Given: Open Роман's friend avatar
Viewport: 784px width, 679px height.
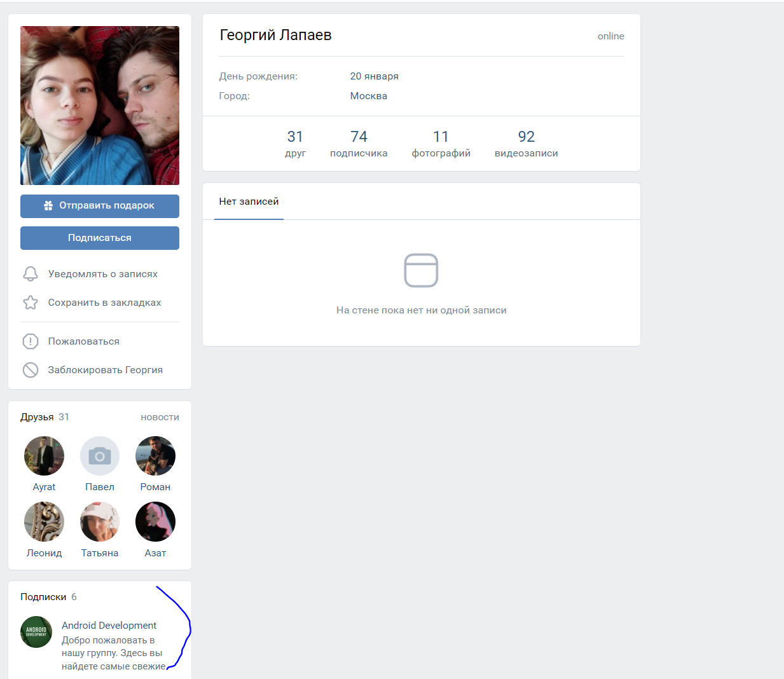Looking at the screenshot, I should 155,456.
